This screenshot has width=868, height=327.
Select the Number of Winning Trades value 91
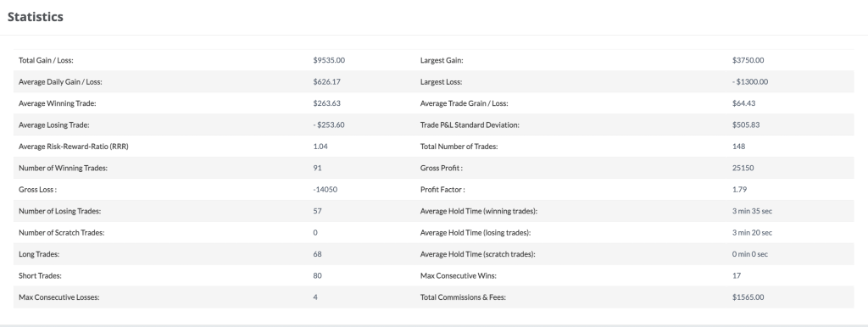click(317, 169)
